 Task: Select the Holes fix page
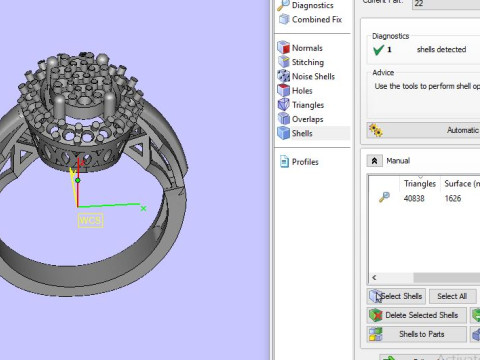pyautogui.click(x=295, y=91)
